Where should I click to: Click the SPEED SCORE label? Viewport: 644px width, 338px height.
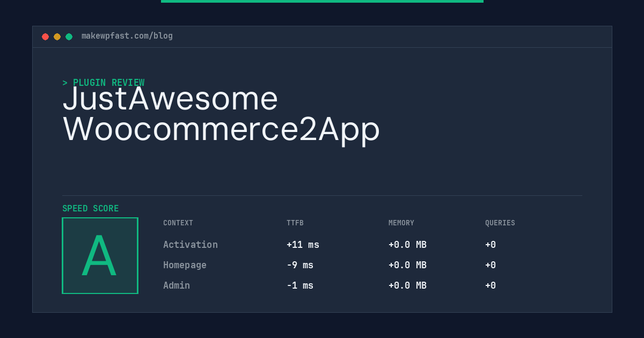pos(91,209)
